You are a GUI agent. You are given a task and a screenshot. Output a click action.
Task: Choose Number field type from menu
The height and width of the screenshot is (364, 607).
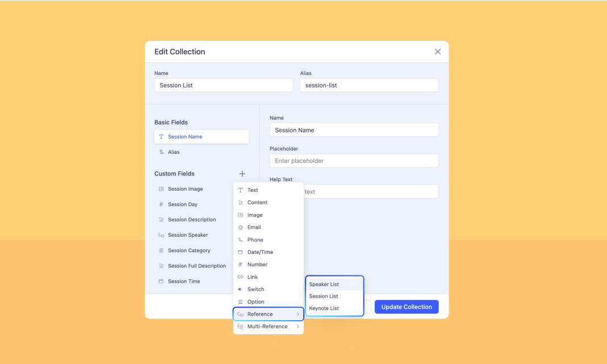268,265
